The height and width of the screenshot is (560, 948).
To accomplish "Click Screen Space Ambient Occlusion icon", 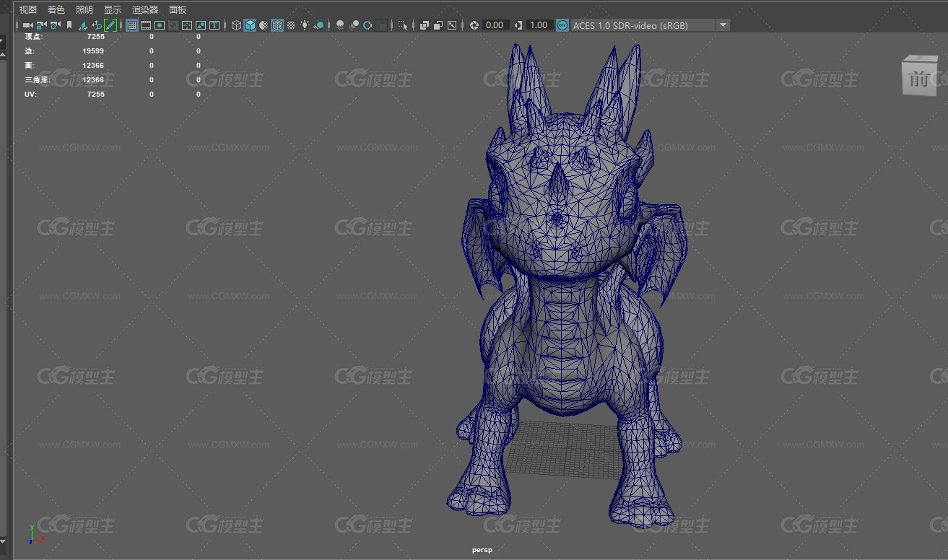I will [340, 25].
